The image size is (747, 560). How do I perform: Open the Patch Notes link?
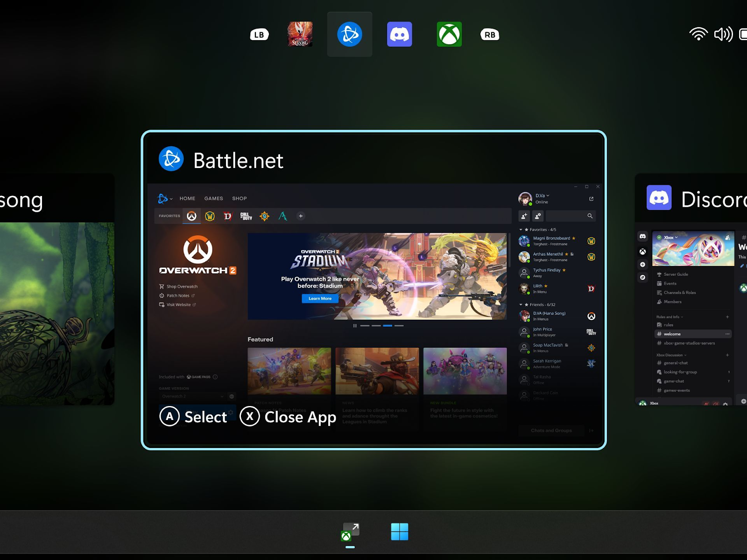177,295
